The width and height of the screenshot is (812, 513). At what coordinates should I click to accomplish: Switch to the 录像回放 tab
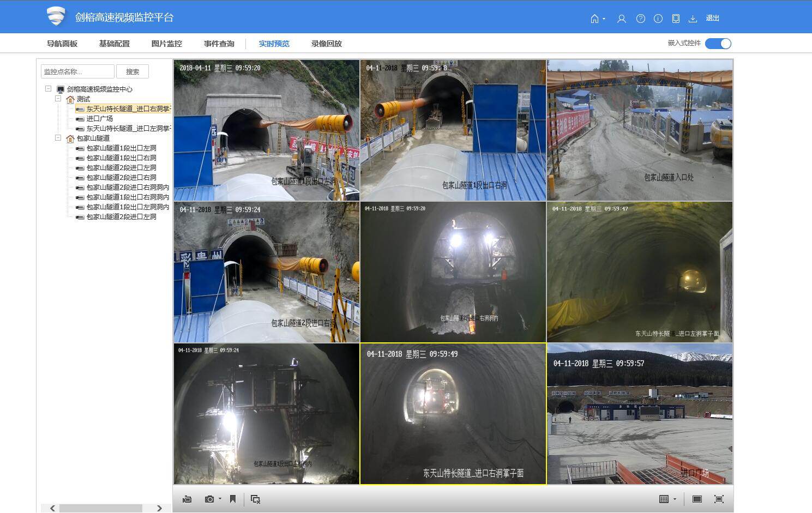[x=326, y=44]
